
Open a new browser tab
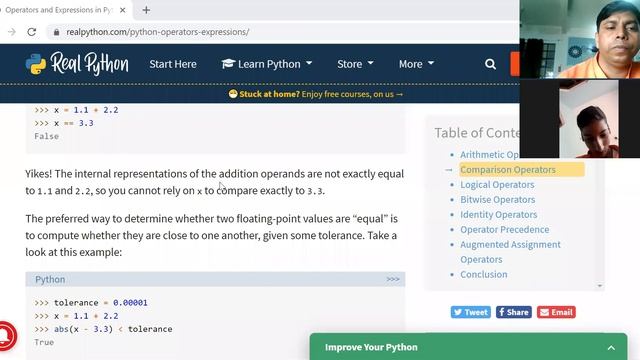[146, 10]
